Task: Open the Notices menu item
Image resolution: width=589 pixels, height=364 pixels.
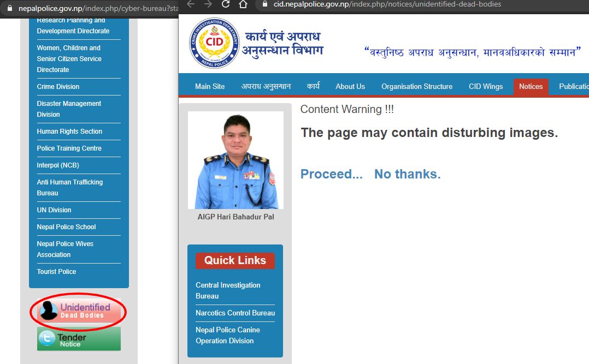Action: pyautogui.click(x=530, y=86)
